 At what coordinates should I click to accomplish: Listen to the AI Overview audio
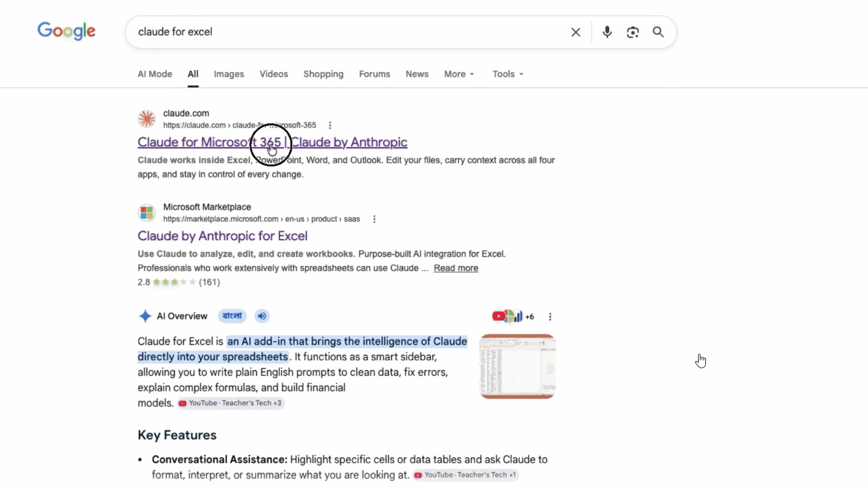click(x=262, y=316)
